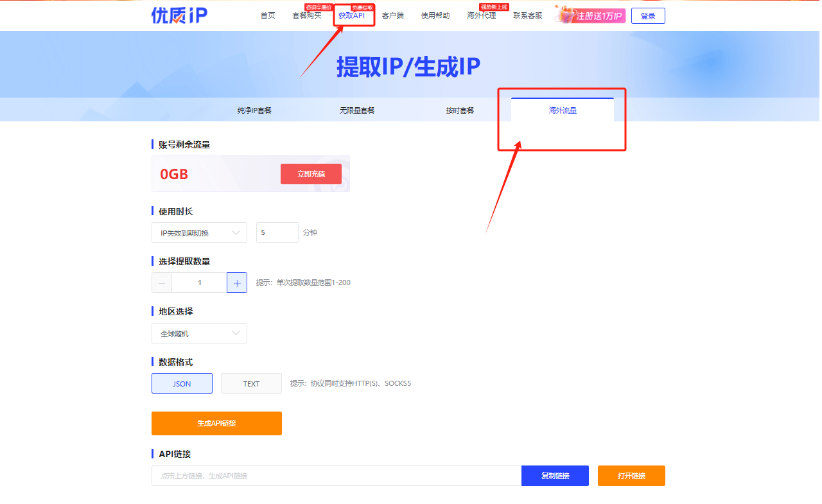Select the 海外流量 tab
Viewport: 822px width, 504px height.
coord(563,110)
